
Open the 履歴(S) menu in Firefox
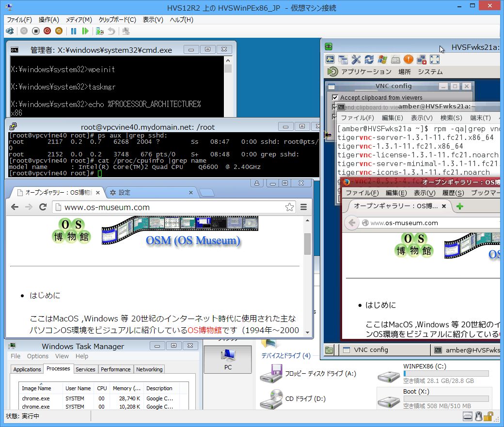(453, 193)
